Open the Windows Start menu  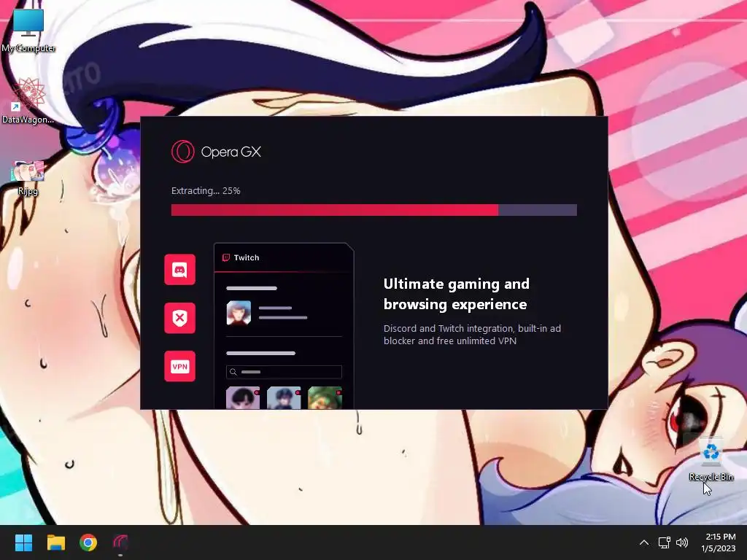[24, 542]
